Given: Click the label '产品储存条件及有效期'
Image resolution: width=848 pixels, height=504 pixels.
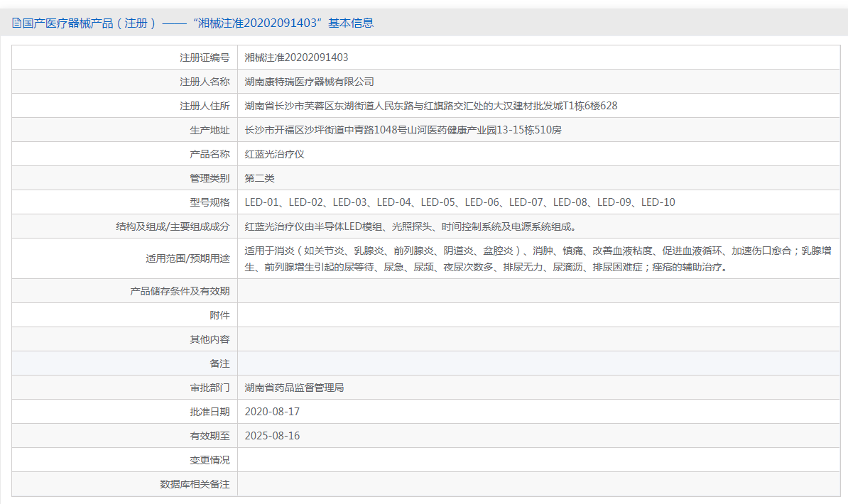Looking at the screenshot, I should click(180, 291).
